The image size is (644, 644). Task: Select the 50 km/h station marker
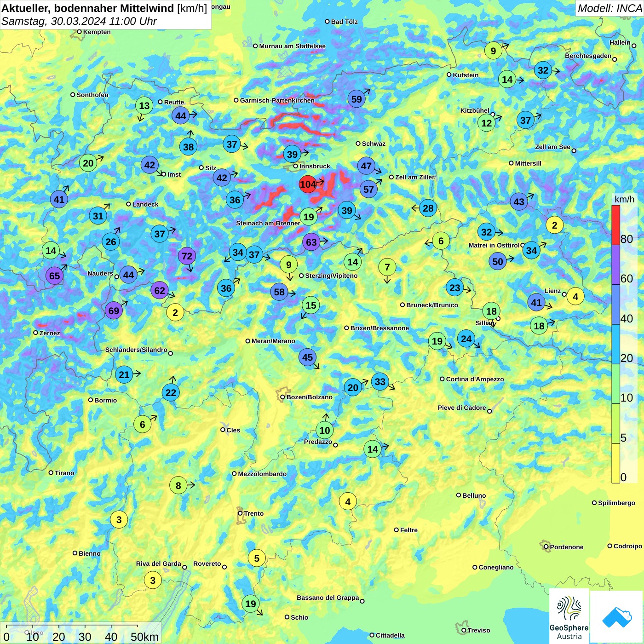[498, 261]
